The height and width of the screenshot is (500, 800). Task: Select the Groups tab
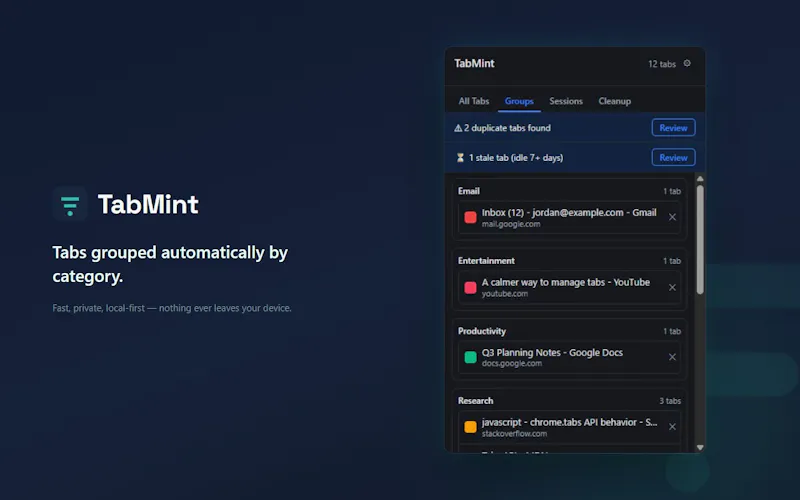(x=519, y=101)
